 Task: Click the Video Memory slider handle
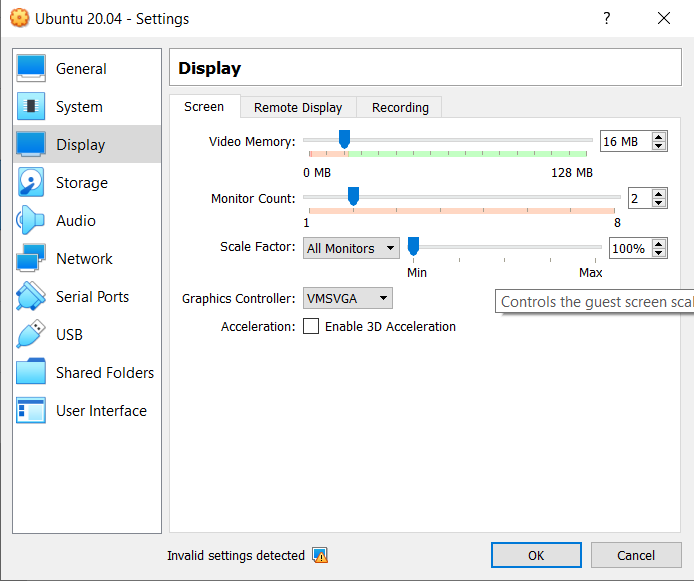(x=344, y=139)
